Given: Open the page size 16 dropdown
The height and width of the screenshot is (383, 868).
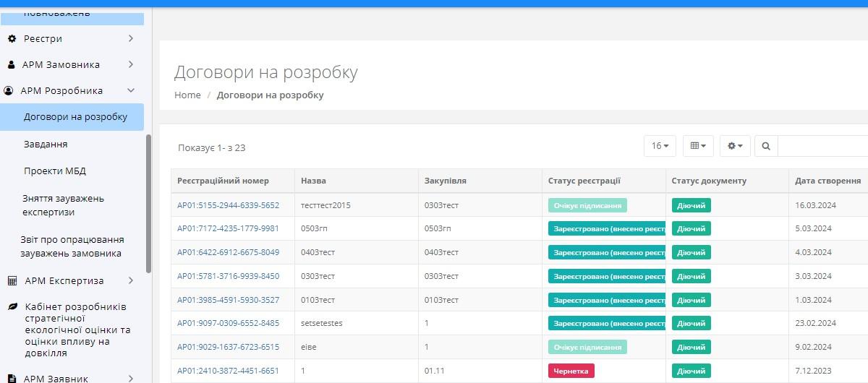Looking at the screenshot, I should (660, 146).
